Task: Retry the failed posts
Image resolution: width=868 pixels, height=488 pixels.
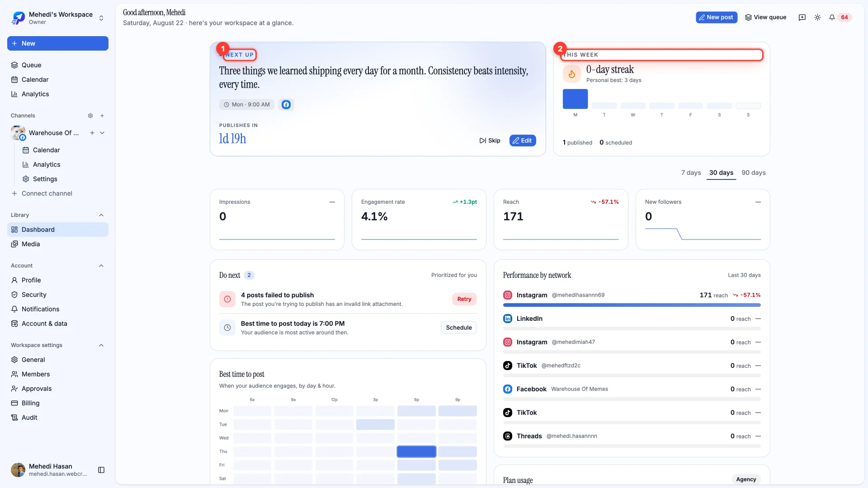Action: pos(464,299)
